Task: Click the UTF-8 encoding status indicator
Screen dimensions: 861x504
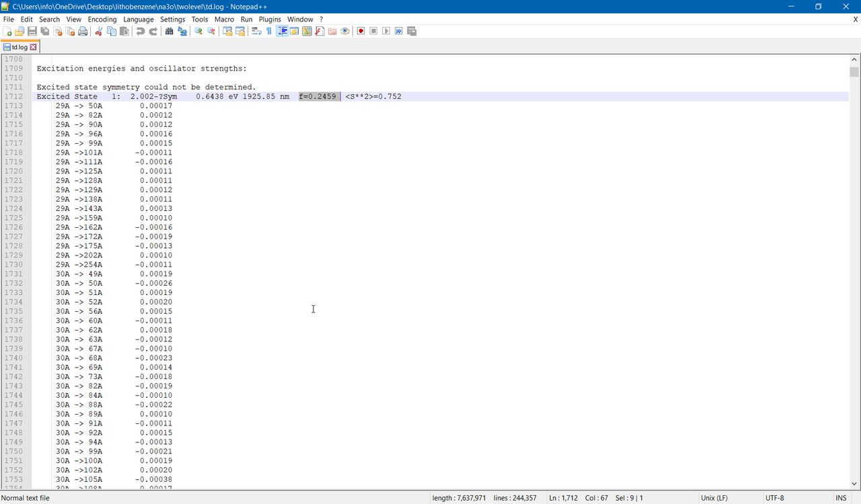Action: click(774, 498)
